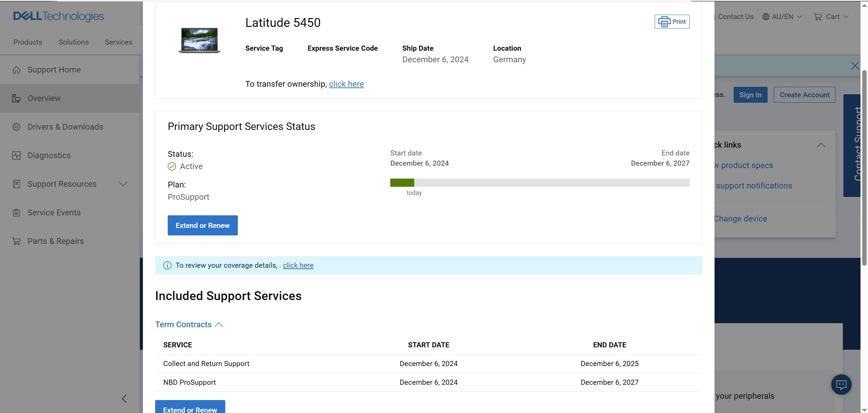Click end date 'December 6, 2025' cell

[609, 364]
